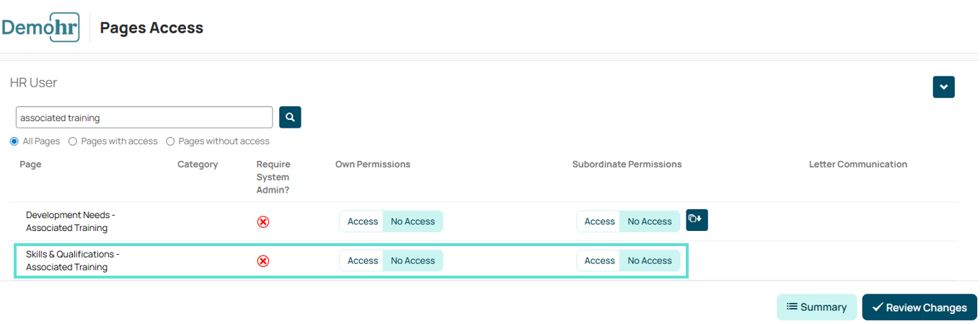Screen dimensions: 980x324
Task: Click the search magnifier icon button
Action: pos(290,117)
